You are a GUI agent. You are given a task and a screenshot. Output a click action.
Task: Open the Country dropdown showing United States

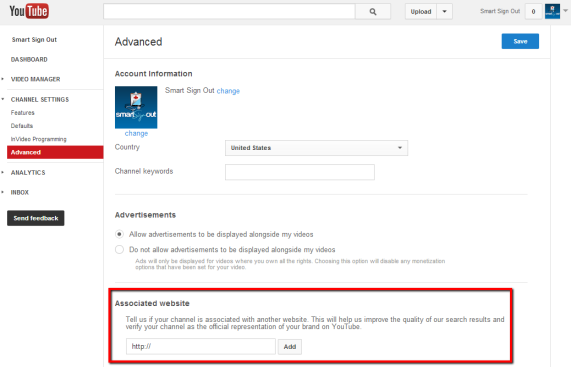[316, 148]
